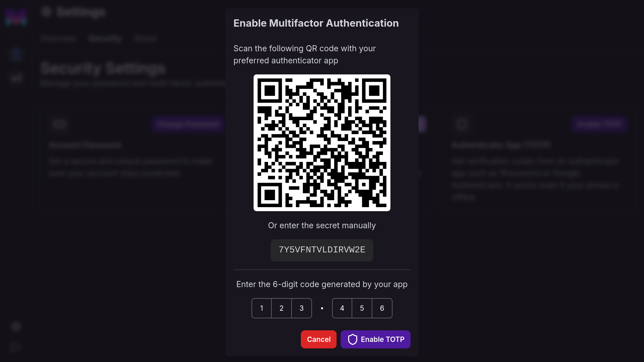Image resolution: width=644 pixels, height=362 pixels.
Task: Click the Cancel button
Action: [x=318, y=339]
